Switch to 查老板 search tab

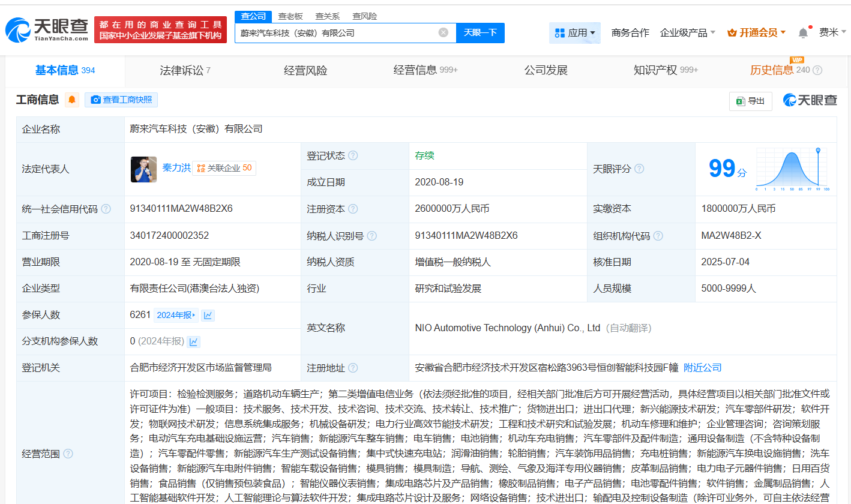[x=290, y=16]
